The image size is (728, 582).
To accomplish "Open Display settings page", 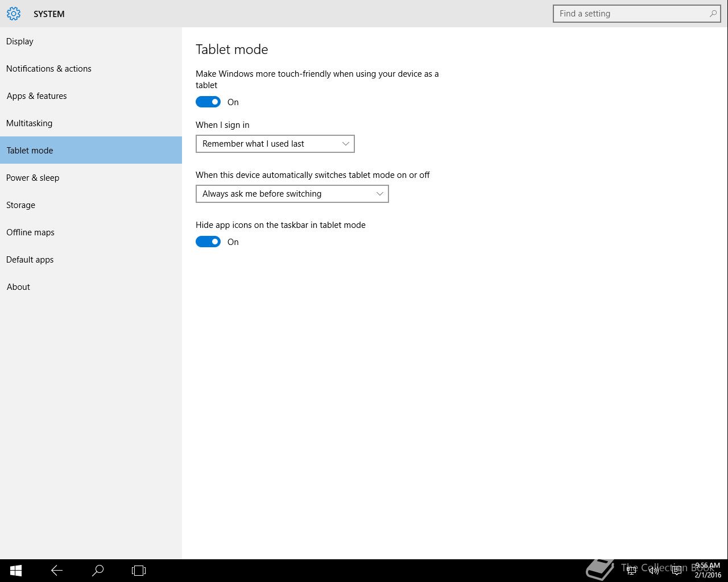I will tap(91, 41).
